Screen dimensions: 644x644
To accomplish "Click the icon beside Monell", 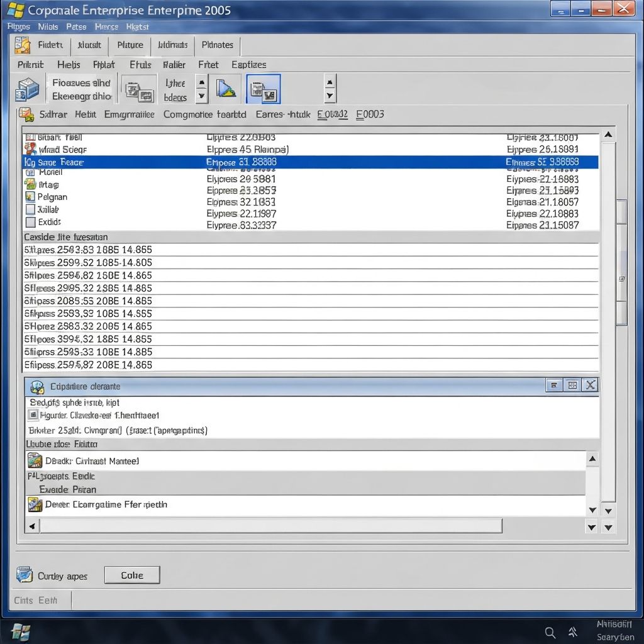I will pos(30,172).
